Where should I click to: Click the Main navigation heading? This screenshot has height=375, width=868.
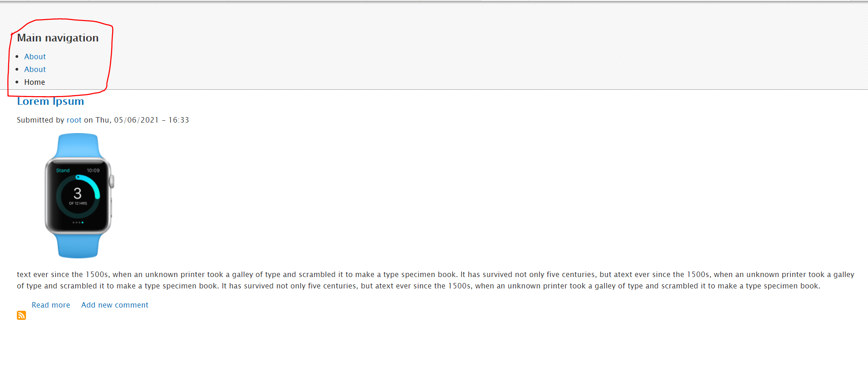click(x=58, y=38)
